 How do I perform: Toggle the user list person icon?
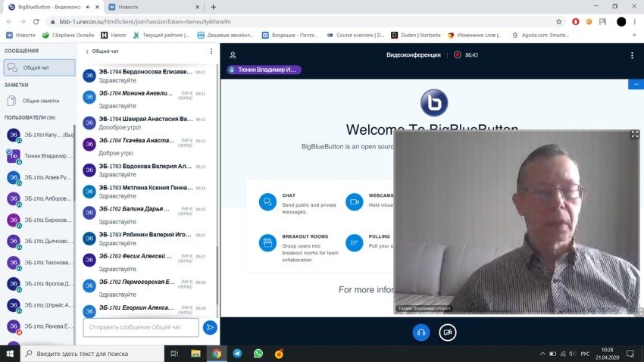coord(233,55)
